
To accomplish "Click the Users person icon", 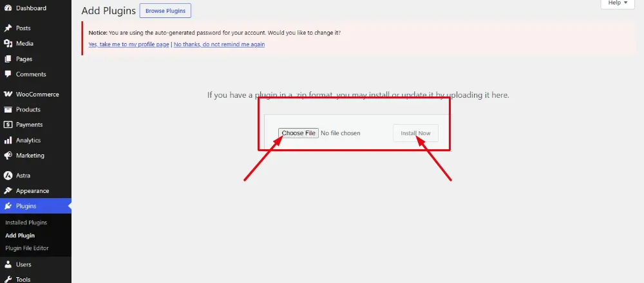I will pyautogui.click(x=8, y=264).
